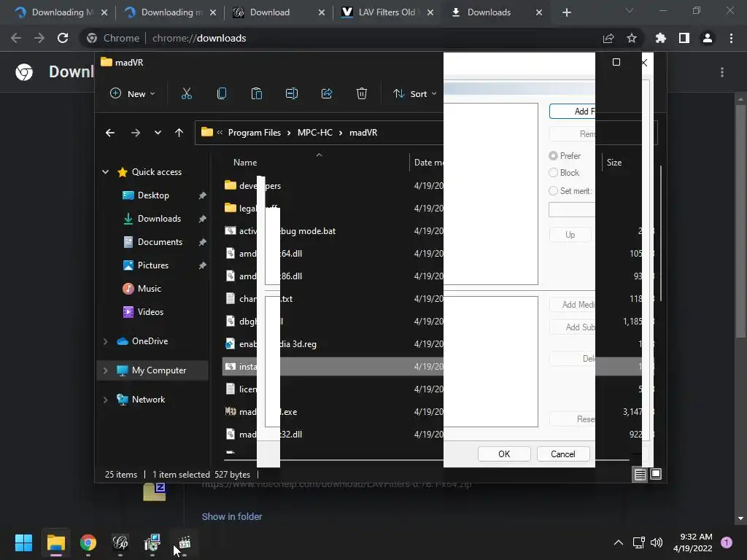Click the Add Filter button
Screen dimensions: 747x560
coord(572,112)
